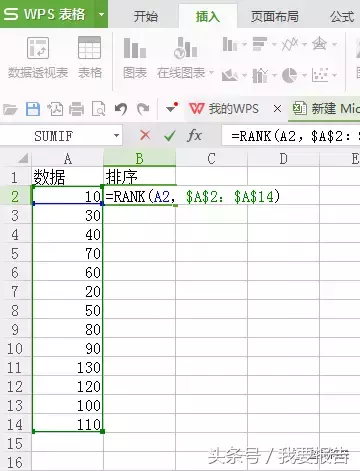The height and width of the screenshot is (471, 360).
Task: Insert a combo chart from ribbon
Action: click(260, 75)
